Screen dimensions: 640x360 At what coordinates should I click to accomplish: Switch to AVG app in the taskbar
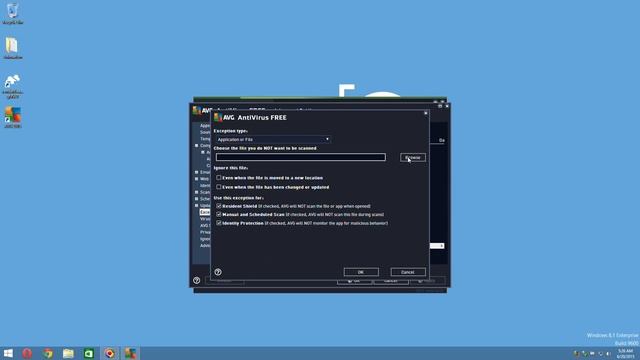tap(130, 353)
